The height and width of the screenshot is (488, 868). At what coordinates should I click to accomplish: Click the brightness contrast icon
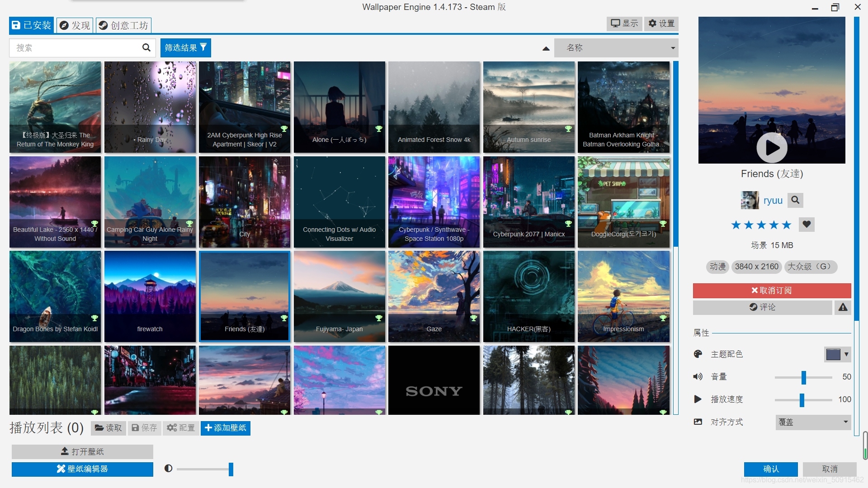[168, 469]
